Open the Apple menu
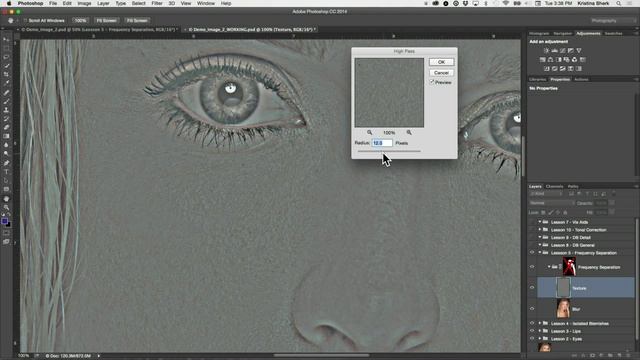 pos(9,3)
